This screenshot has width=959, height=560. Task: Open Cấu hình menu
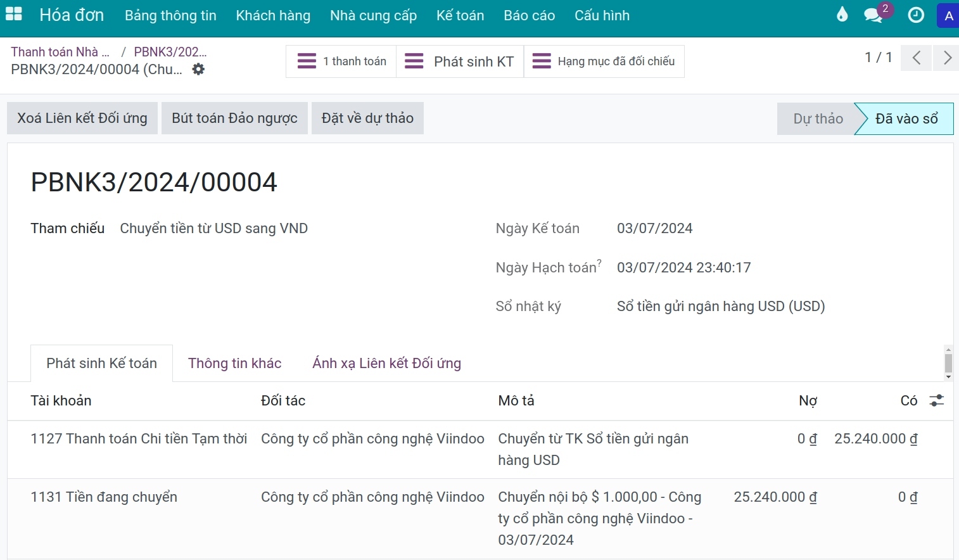coord(602,16)
